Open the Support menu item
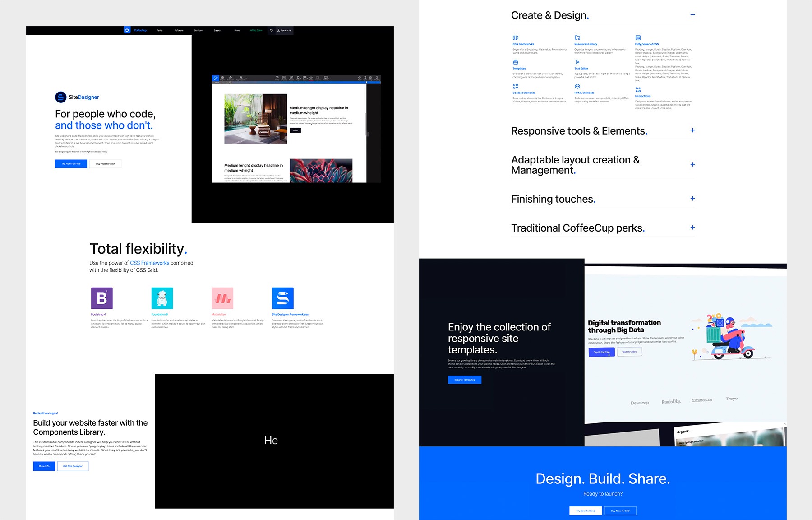This screenshot has height=520, width=812. (x=217, y=30)
